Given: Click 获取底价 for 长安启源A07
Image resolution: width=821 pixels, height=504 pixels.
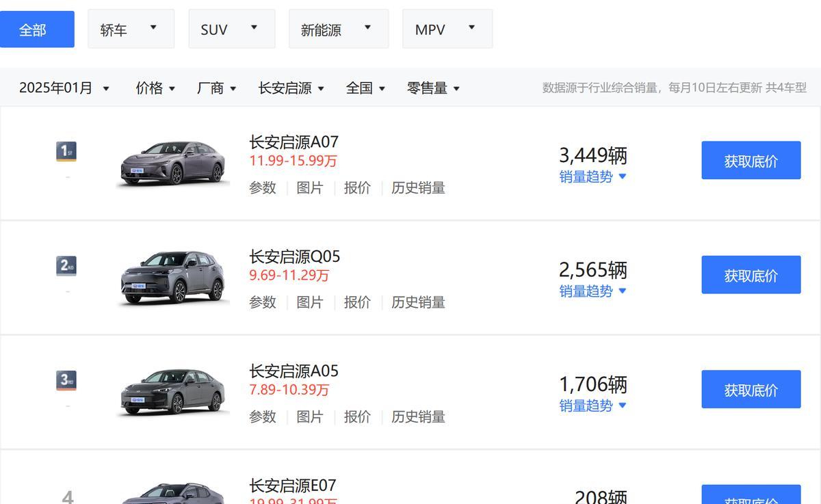Looking at the screenshot, I should coord(751,161).
